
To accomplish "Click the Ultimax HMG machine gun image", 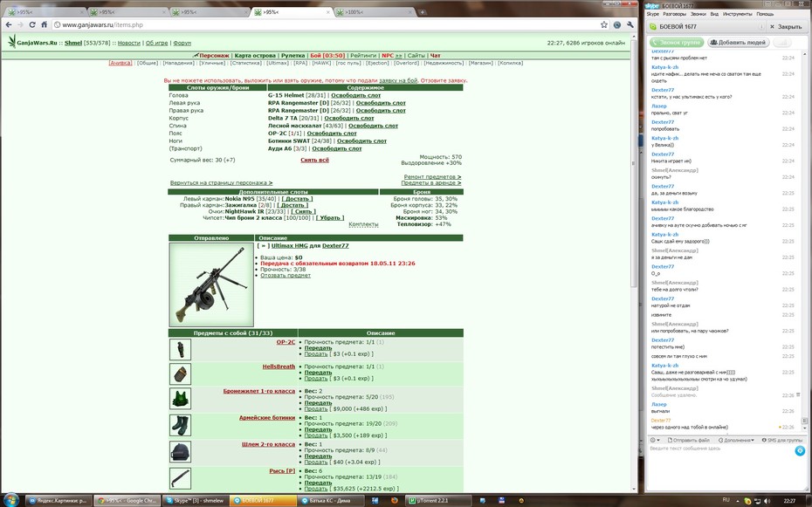I will (211, 284).
